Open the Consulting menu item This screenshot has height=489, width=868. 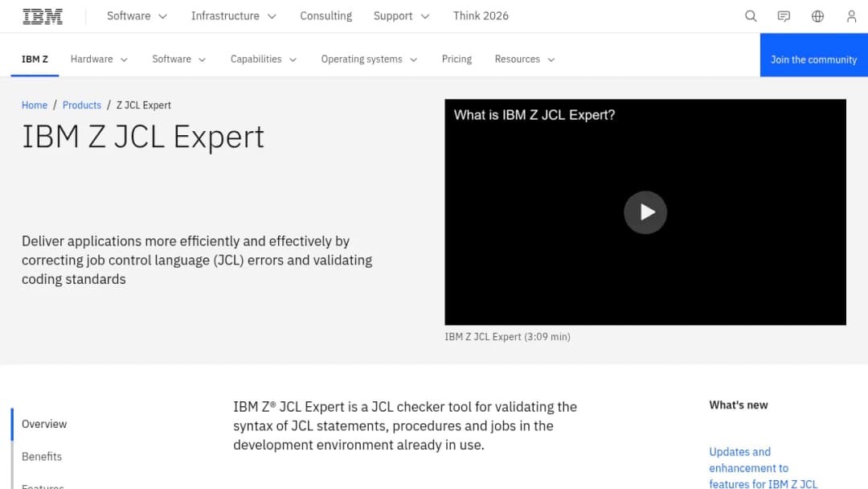point(326,16)
